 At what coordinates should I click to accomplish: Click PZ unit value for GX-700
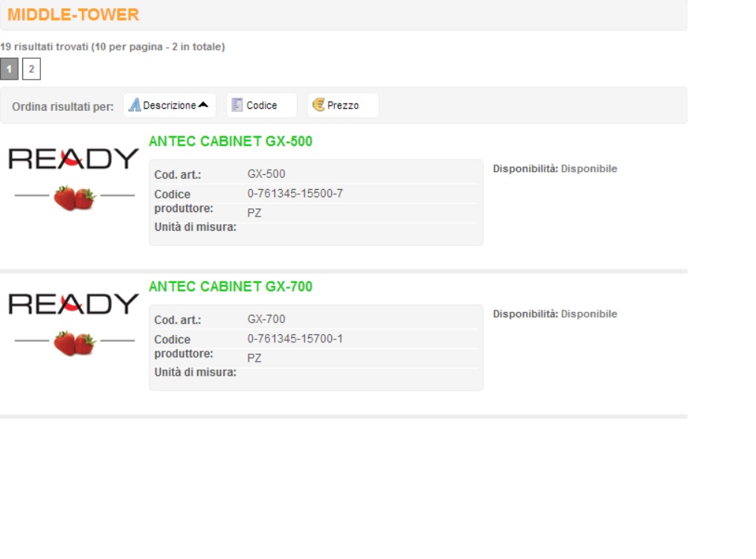[254, 358]
